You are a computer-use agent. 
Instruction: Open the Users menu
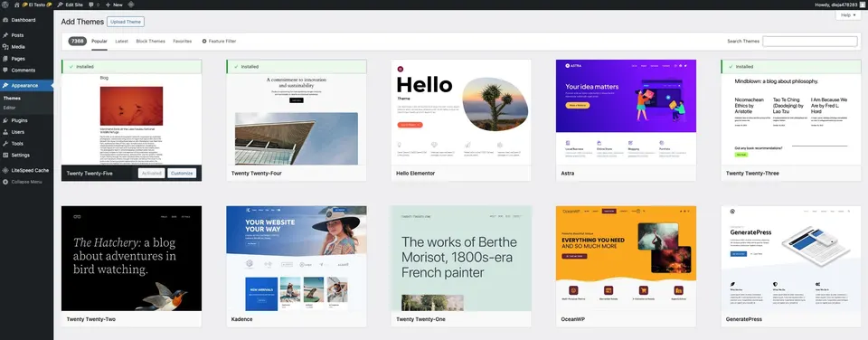point(26,132)
